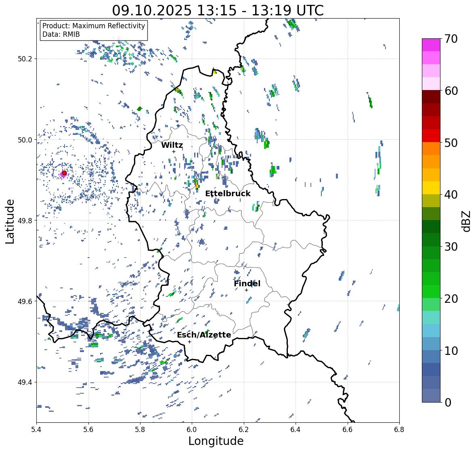This screenshot has width=476, height=451.
Task: Click the 49.4 latitude tick label
Action: pyautogui.click(x=25, y=382)
